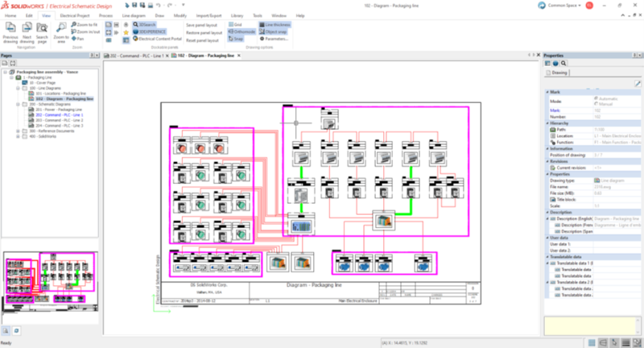Open the 3DSearch panel

pos(144,25)
